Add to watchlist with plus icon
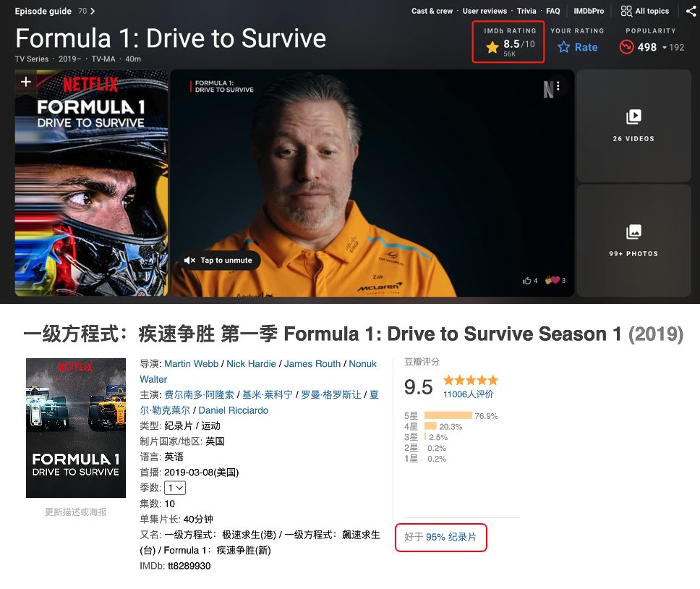 pos(26,82)
